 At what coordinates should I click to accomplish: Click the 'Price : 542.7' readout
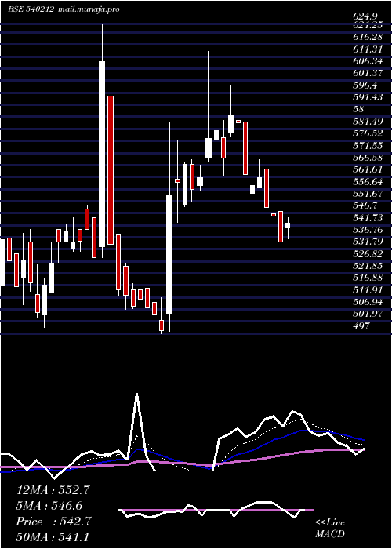[54, 522]
